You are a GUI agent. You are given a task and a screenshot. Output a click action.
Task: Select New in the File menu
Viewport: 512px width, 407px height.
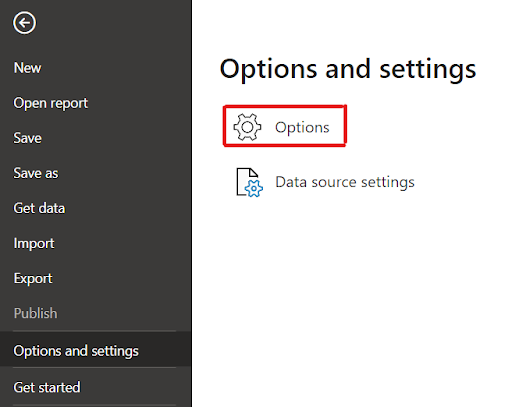coord(27,68)
